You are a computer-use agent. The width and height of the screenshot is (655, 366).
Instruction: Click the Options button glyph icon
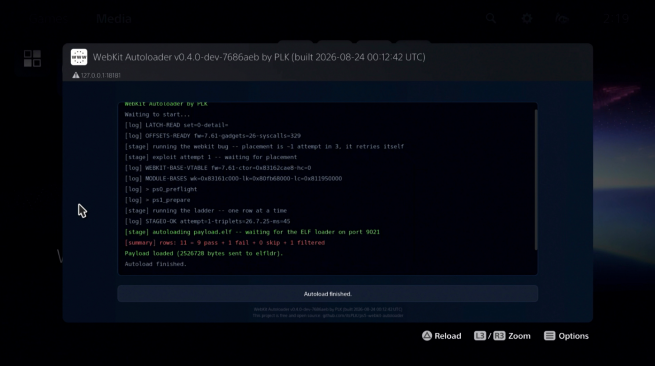[550, 336]
